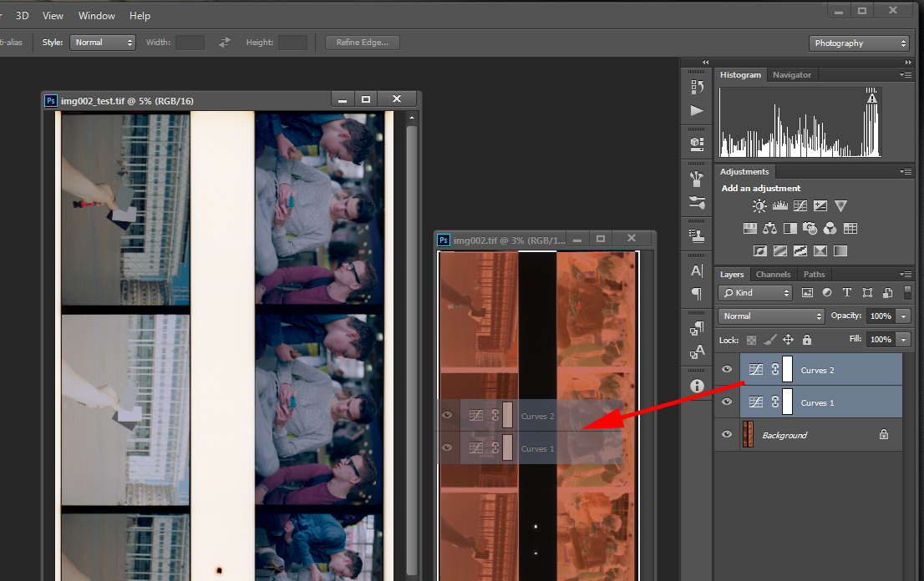Open the History panel icon
This screenshot has width=924, height=581.
(697, 86)
